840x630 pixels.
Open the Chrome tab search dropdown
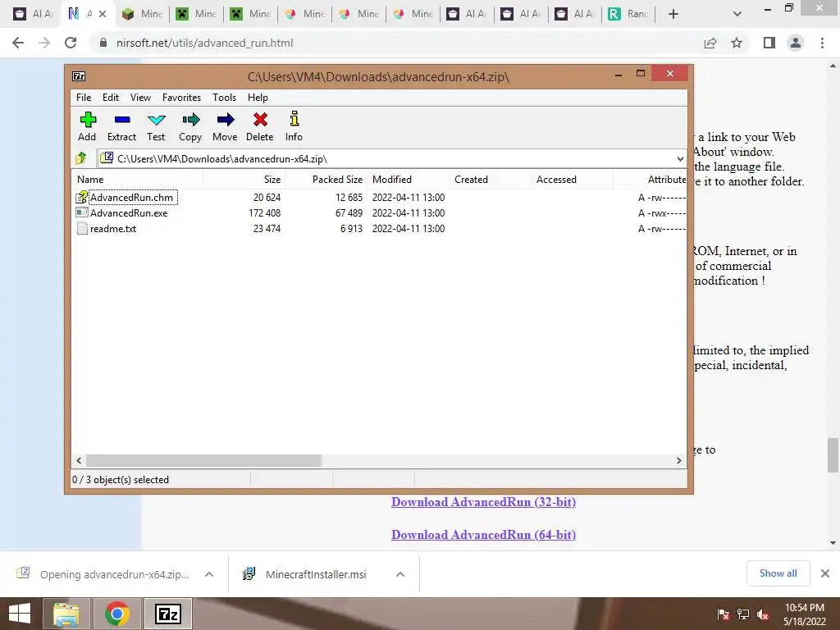737,14
